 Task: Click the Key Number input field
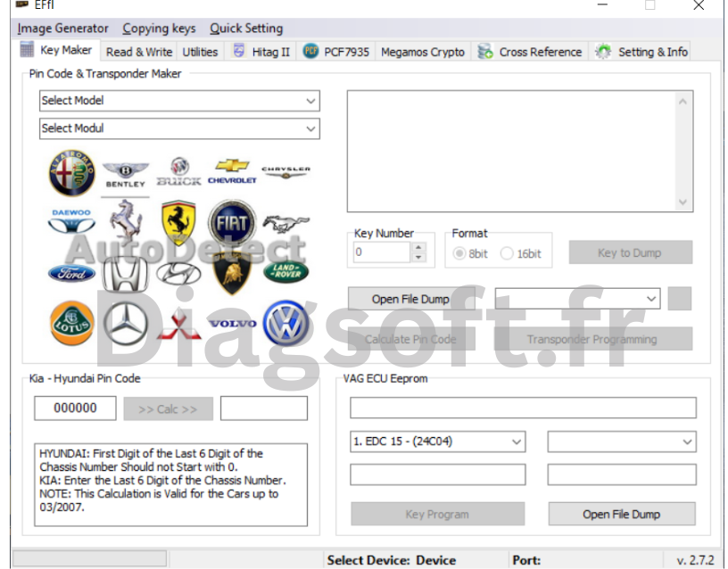[382, 252]
